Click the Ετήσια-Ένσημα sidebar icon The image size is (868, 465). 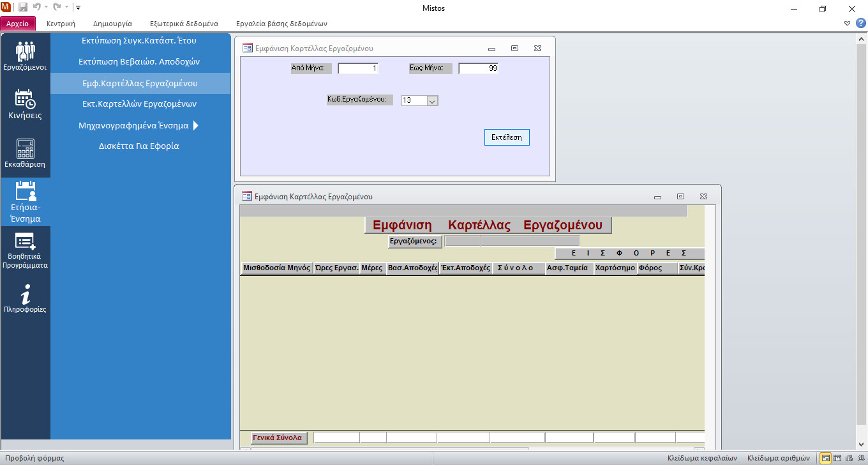coord(25,201)
